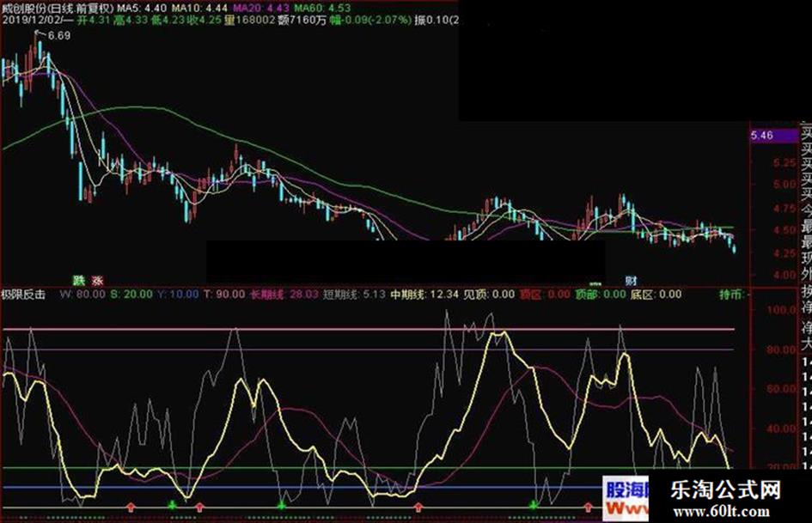Screen dimensions: 812x523
Task: Select the date 2019/12/02 text
Action: pos(33,21)
